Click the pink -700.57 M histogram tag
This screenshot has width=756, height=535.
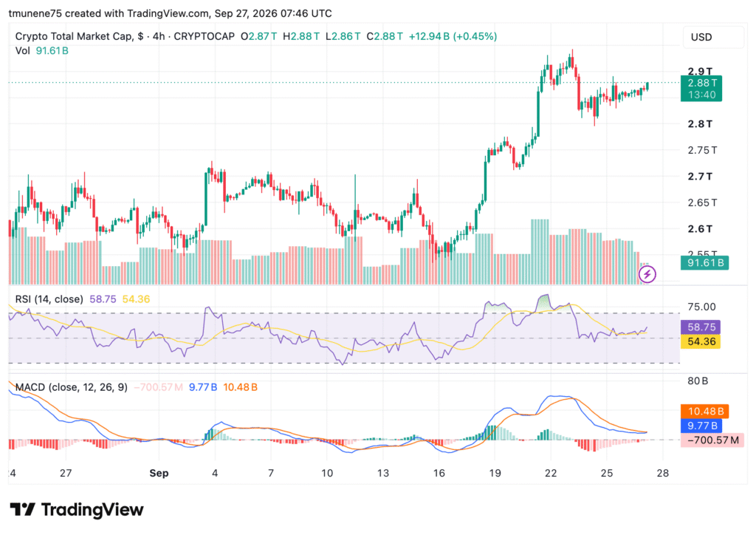[x=712, y=440]
